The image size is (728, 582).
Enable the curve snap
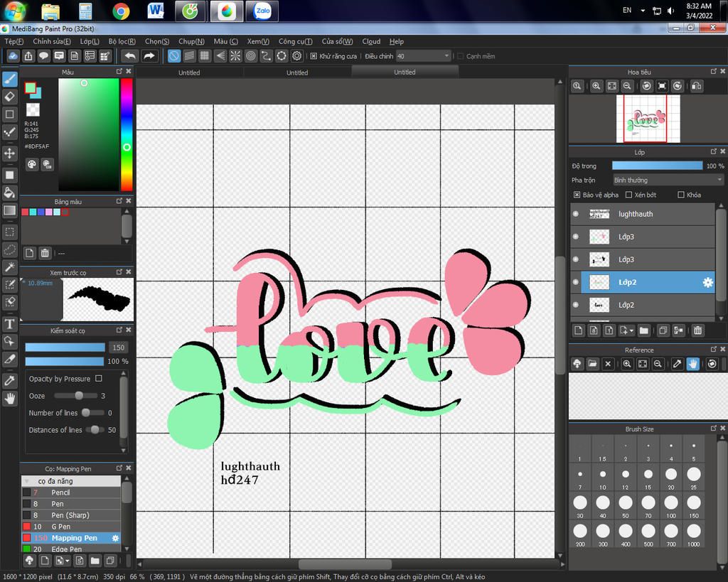[266, 56]
